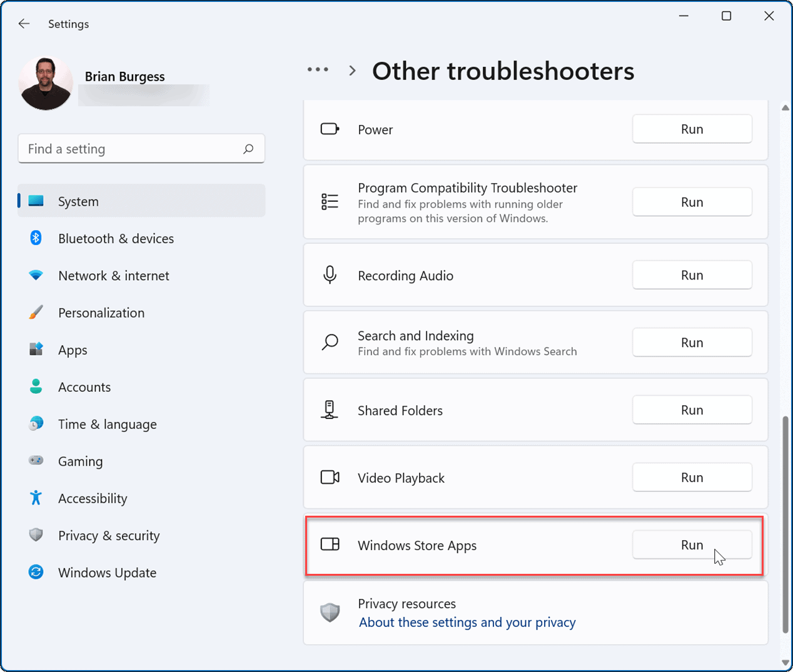The image size is (793, 672).
Task: Click the breadcrumb chevron before Other troubleshooters
Action: coord(353,71)
